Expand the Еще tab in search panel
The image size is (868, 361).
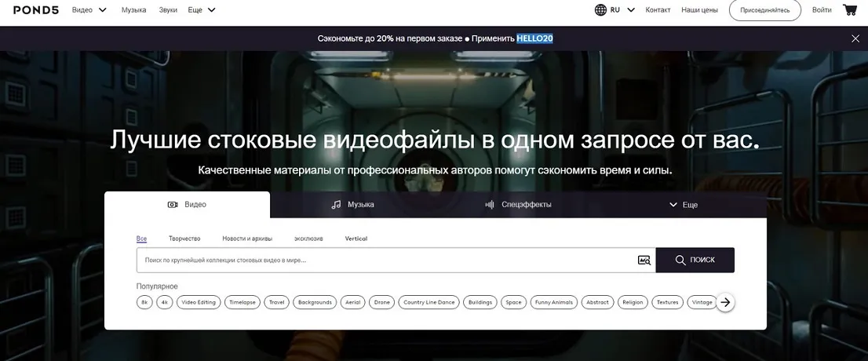[683, 205]
